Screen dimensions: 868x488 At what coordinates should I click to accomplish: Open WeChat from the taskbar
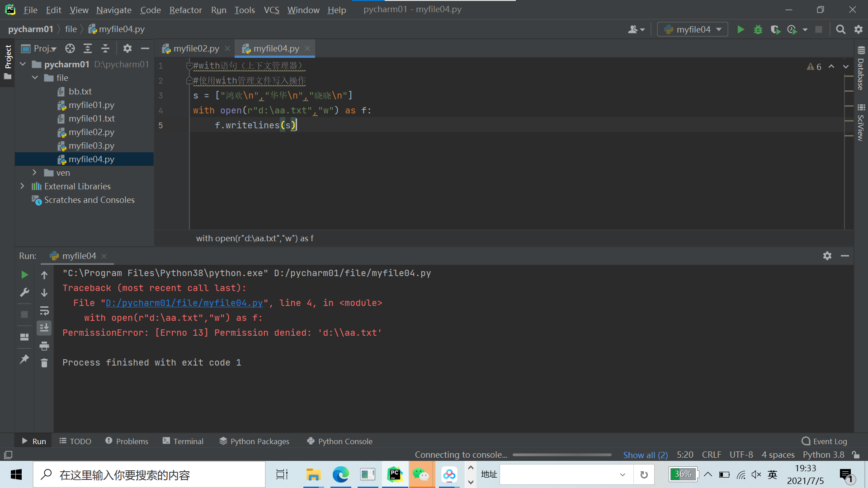tap(421, 474)
